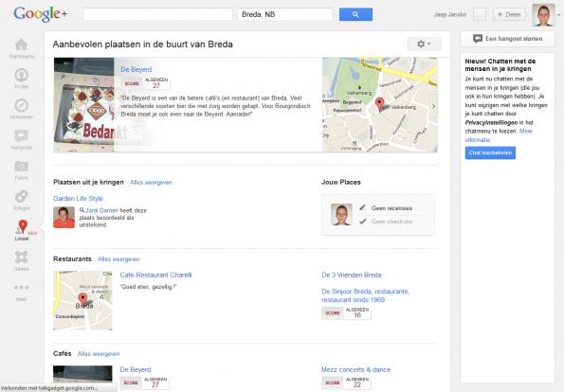Click the Chat inschakelen button
The image size is (564, 392).
pyautogui.click(x=490, y=152)
